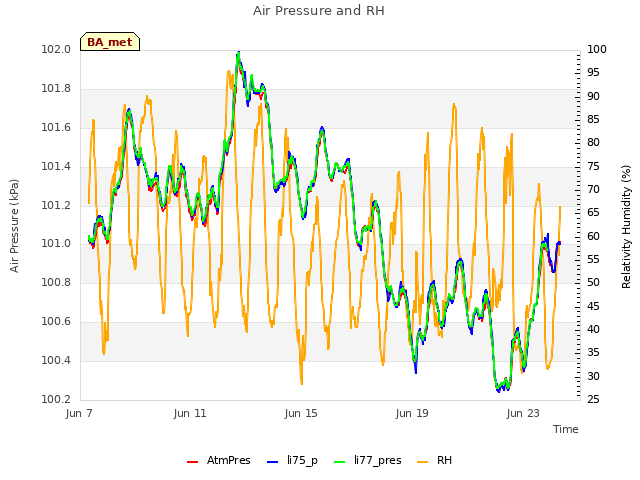Click the 35 humidity axis value
Screen dimensions: 640x480
pyautogui.click(x=593, y=353)
